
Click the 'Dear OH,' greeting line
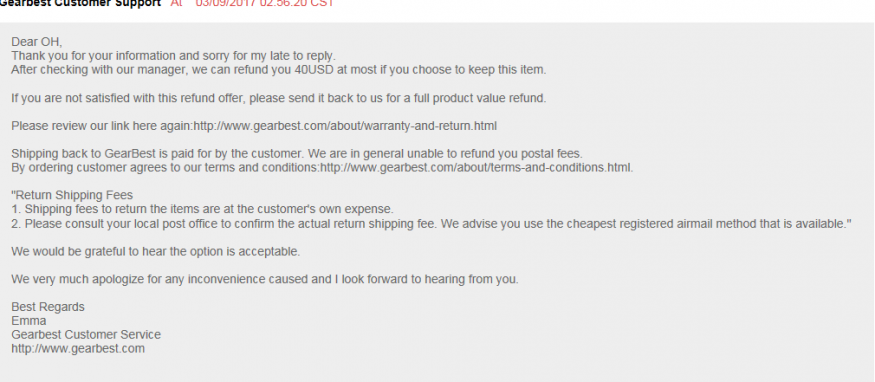pos(37,42)
